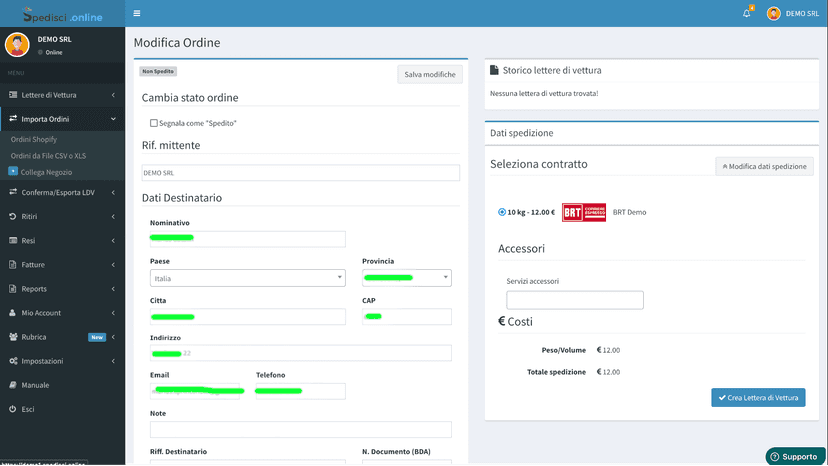The image size is (828, 466).
Task: Select the 10 kg - 12.00 € radio
Action: [x=502, y=212]
